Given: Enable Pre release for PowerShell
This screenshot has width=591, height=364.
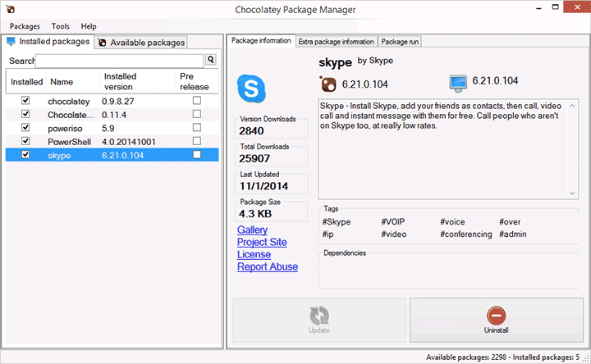Looking at the screenshot, I should (197, 141).
